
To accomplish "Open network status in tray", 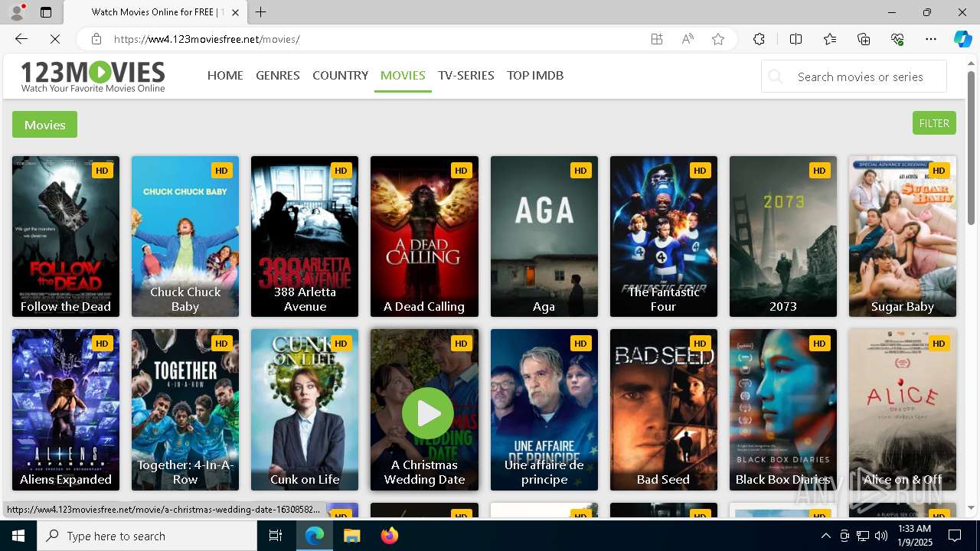I will coord(863,536).
